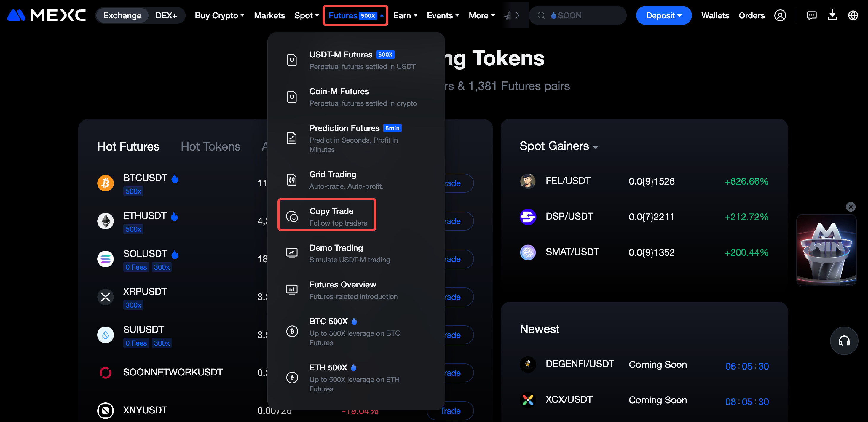Screen dimensions: 868x422
Task: Close the floating WIN promo banner
Action: click(851, 207)
